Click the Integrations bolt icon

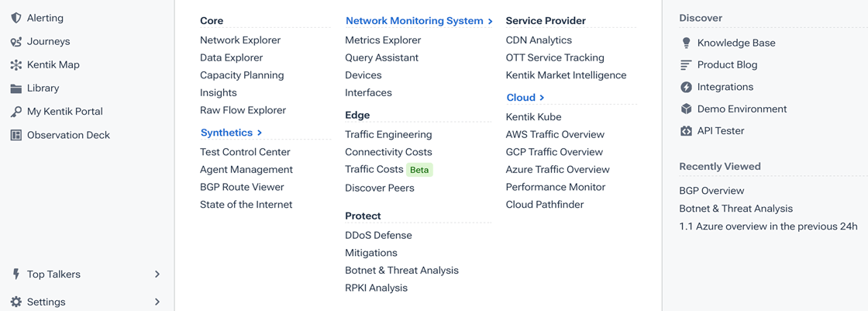click(x=686, y=87)
